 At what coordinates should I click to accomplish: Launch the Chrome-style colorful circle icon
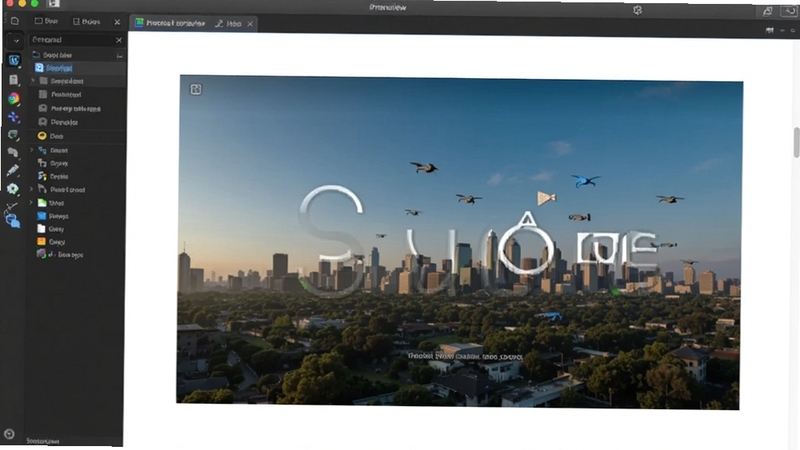coord(14,98)
